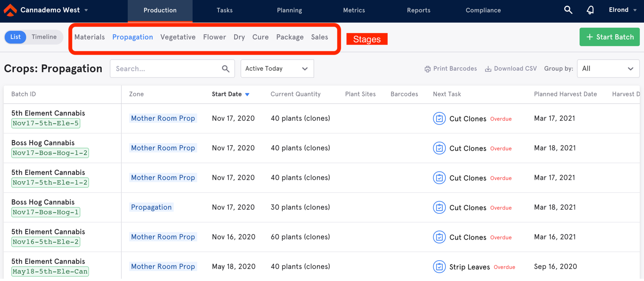
Task: Sort by Planned Harvest Date header
Action: pyautogui.click(x=565, y=94)
